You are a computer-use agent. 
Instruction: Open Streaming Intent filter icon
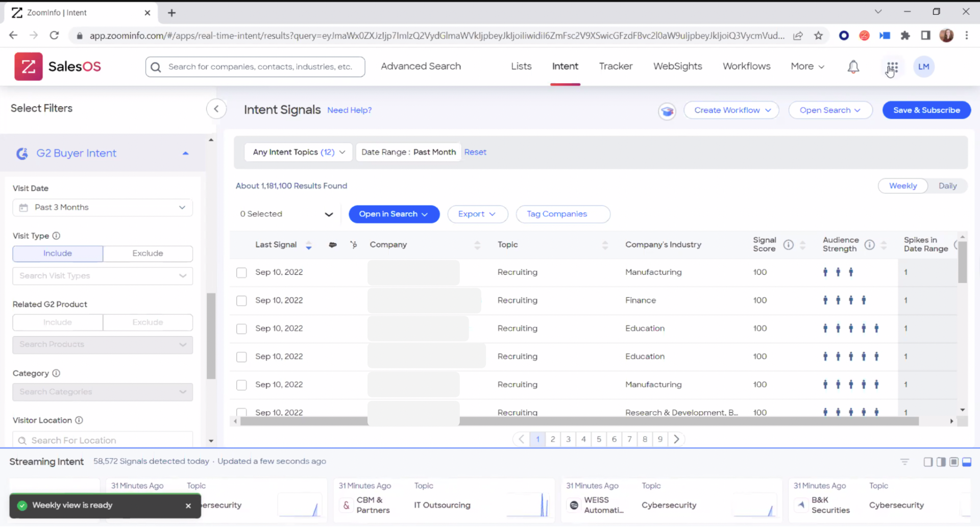pyautogui.click(x=904, y=462)
